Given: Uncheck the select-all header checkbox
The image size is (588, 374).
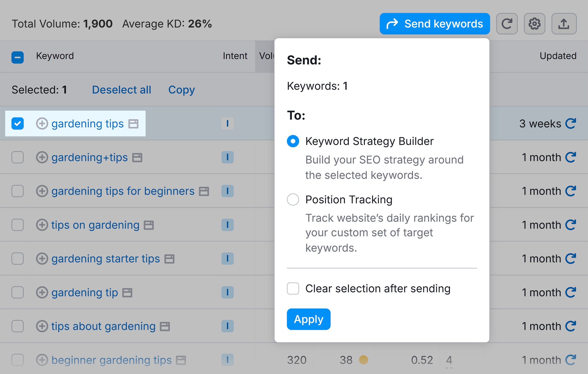Looking at the screenshot, I should pos(17,57).
